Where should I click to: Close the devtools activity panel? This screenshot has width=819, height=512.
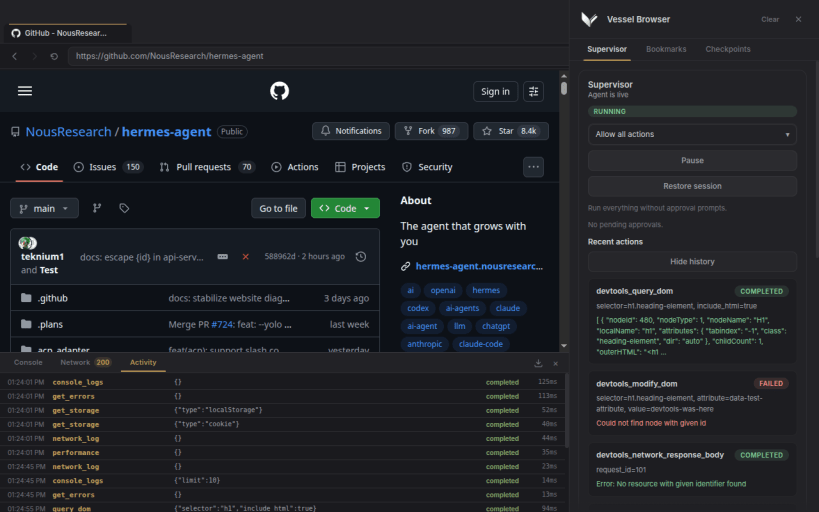click(556, 363)
